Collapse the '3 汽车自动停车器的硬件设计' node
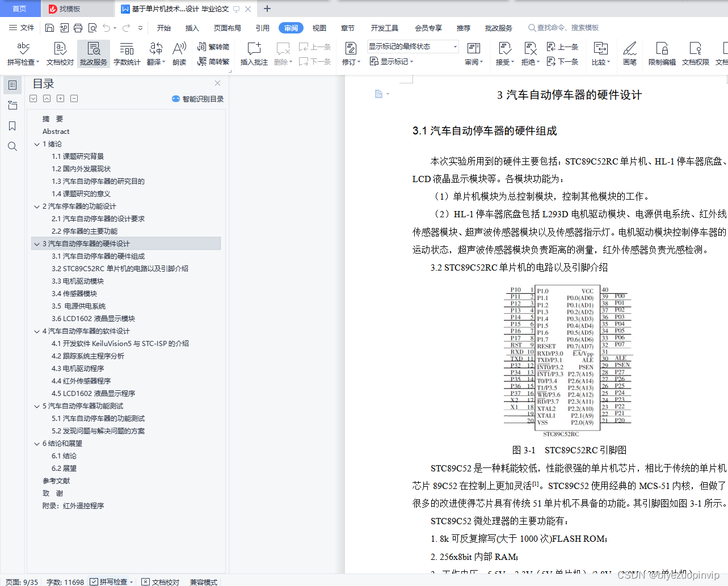 click(37, 244)
